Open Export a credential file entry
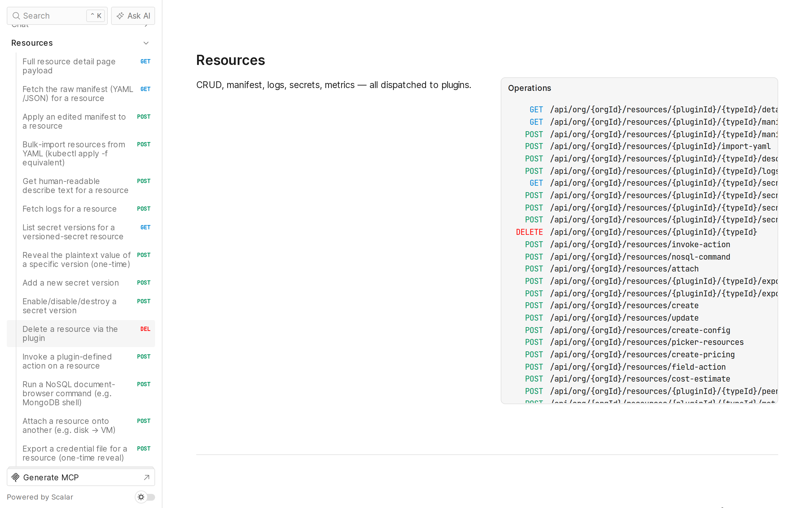 coord(81,453)
